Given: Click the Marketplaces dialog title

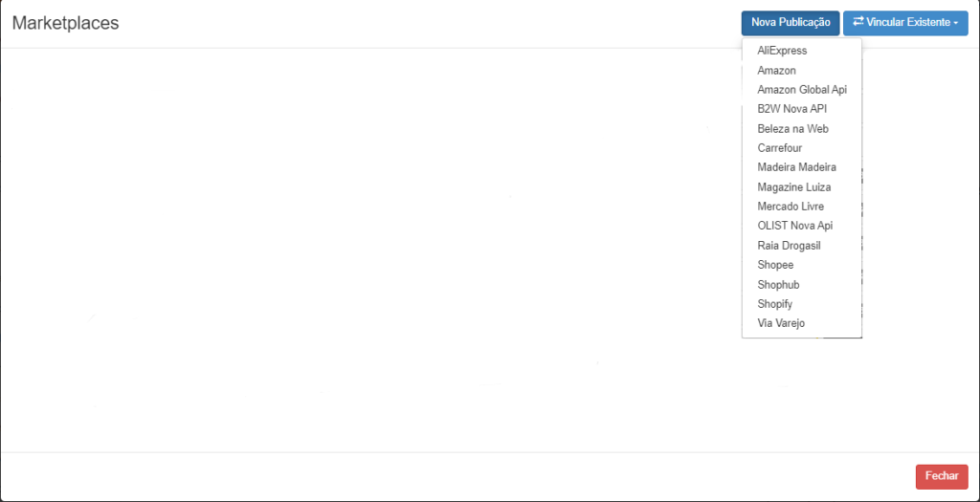Looking at the screenshot, I should pyautogui.click(x=65, y=23).
